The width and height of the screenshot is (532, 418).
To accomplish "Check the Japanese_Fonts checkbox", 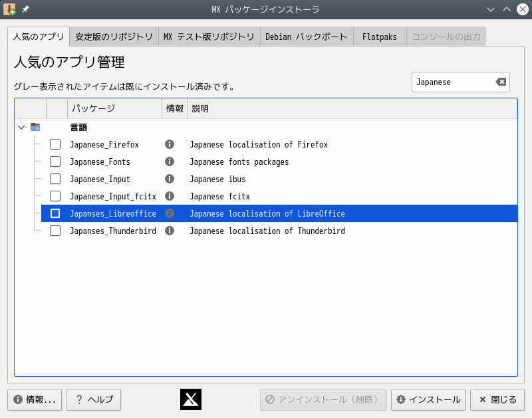I will pyautogui.click(x=55, y=161).
